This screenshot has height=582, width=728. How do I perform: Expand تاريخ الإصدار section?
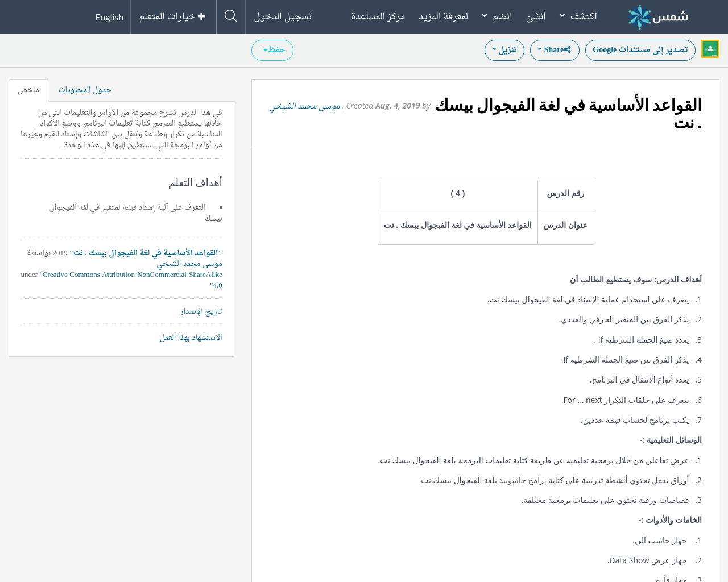[x=201, y=311]
